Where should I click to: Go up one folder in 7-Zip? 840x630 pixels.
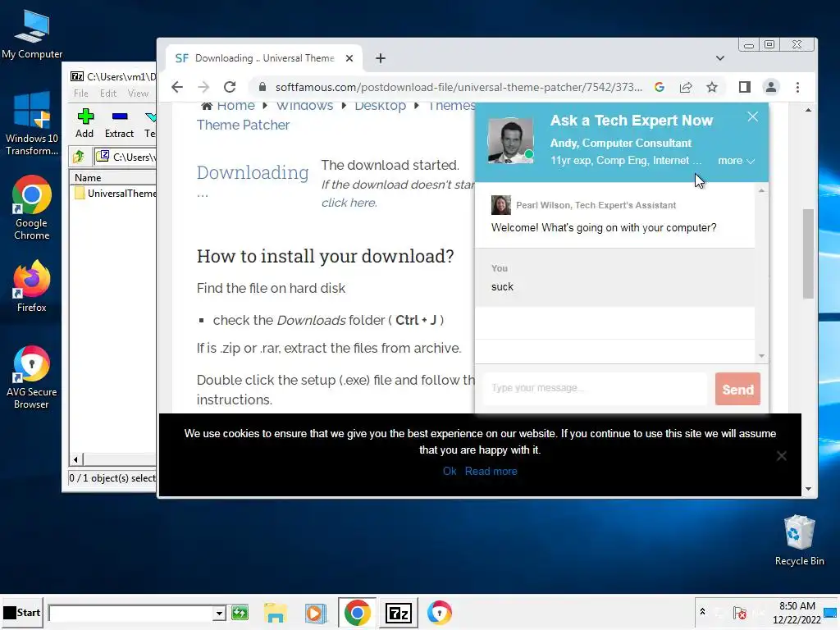tap(79, 157)
